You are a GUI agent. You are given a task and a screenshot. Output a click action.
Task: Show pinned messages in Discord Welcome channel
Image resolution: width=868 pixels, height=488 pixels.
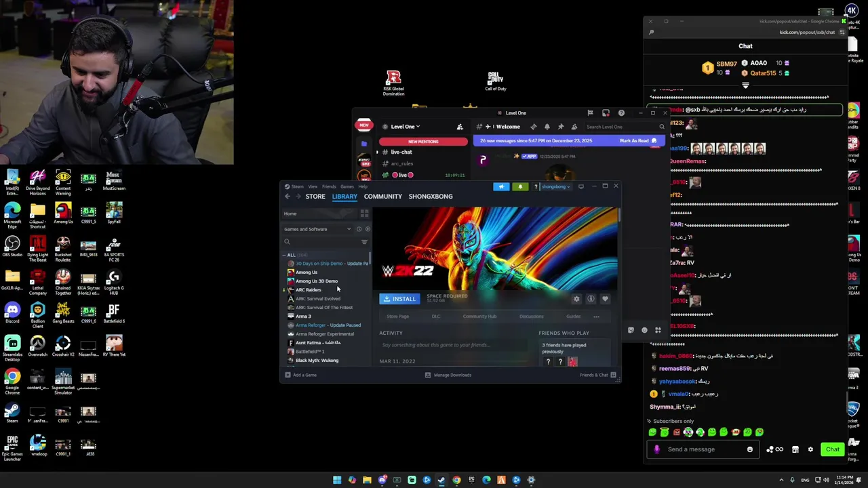coord(560,127)
